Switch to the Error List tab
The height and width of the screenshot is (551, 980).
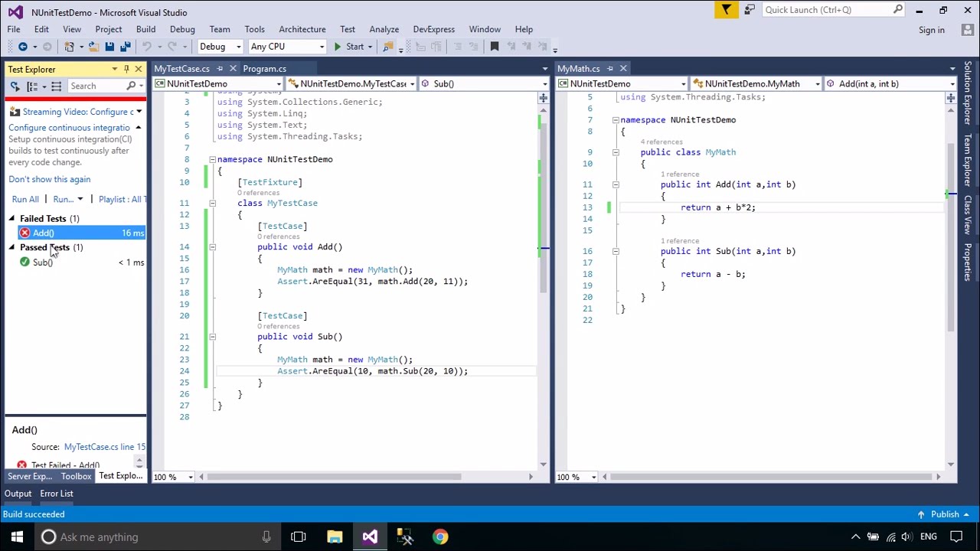pyautogui.click(x=57, y=494)
